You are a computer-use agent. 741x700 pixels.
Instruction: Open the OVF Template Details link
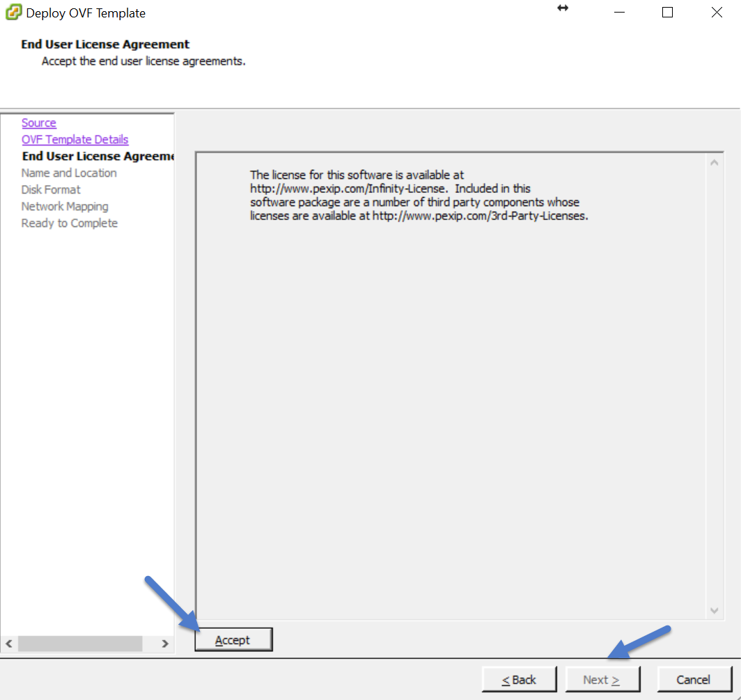click(75, 139)
